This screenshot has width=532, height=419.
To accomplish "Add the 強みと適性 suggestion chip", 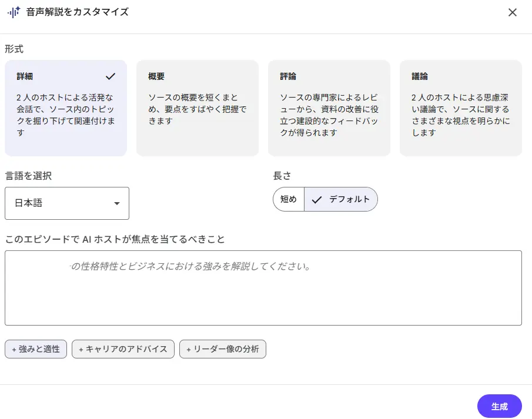I will point(36,349).
